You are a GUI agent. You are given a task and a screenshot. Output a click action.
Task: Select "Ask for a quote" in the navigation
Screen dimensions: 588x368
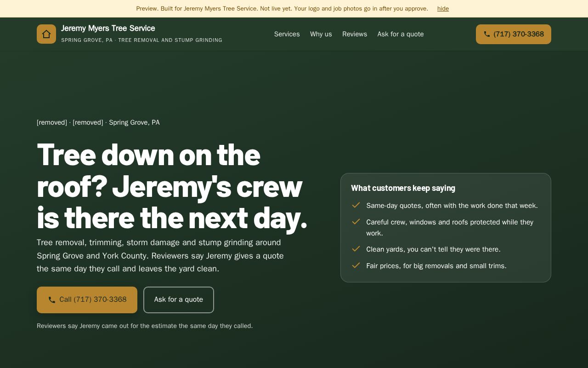(401, 34)
